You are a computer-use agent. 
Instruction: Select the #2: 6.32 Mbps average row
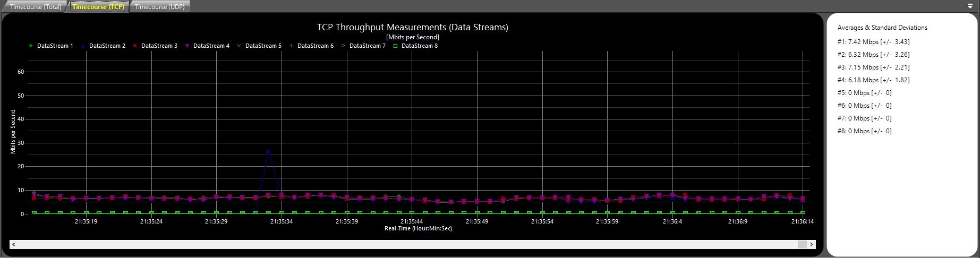(x=873, y=55)
